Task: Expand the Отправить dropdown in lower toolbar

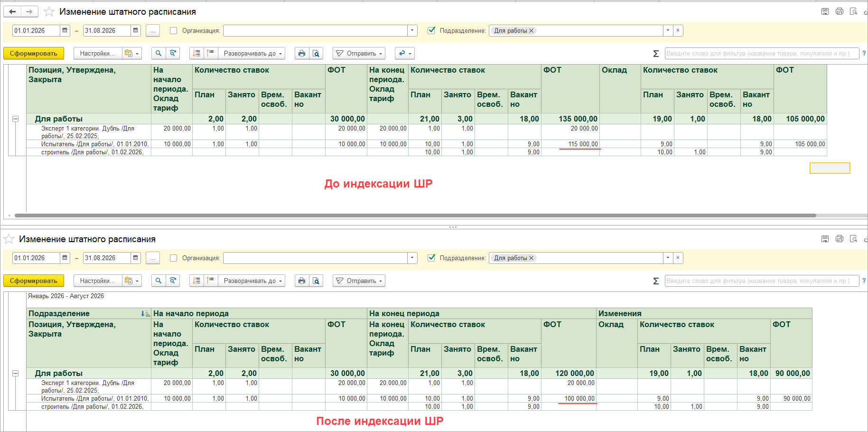Action: 359,281
